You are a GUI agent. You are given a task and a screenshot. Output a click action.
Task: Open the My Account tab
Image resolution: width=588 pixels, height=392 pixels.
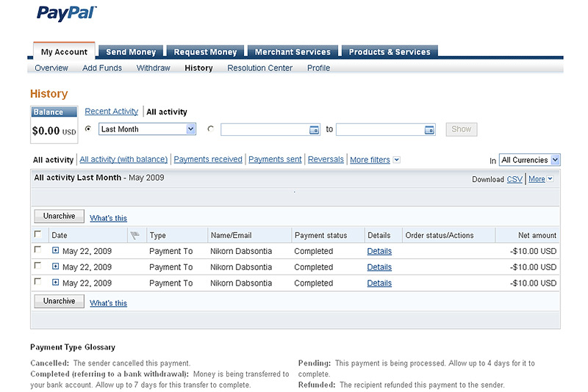tap(64, 51)
